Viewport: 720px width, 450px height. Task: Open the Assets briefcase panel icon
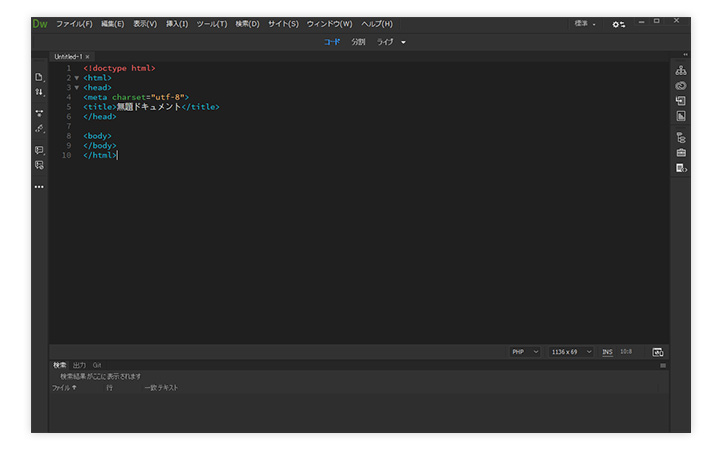681,153
